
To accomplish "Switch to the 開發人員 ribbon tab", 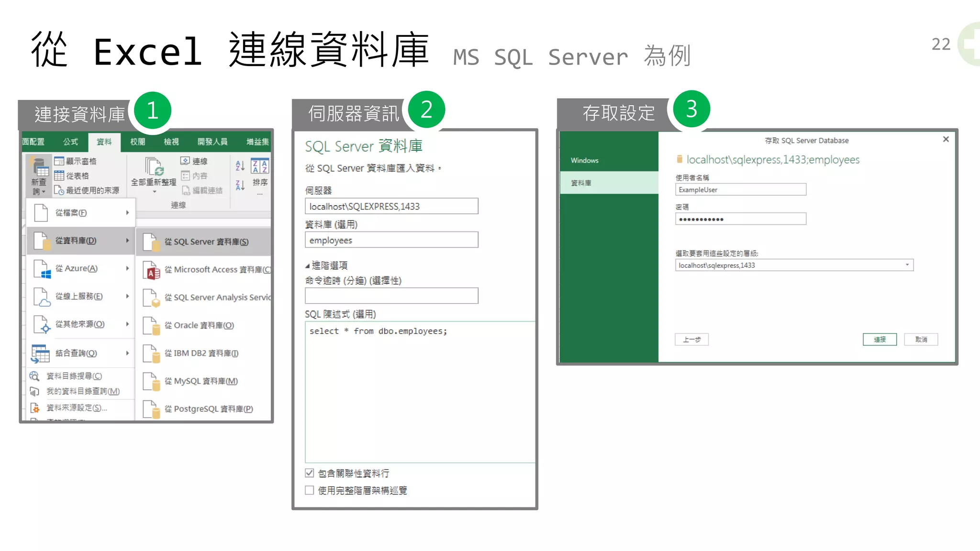I will click(212, 142).
